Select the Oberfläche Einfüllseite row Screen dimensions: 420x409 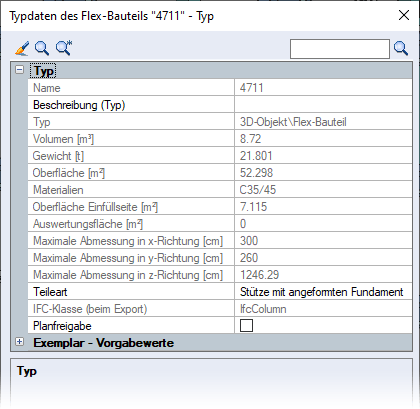coord(220,207)
